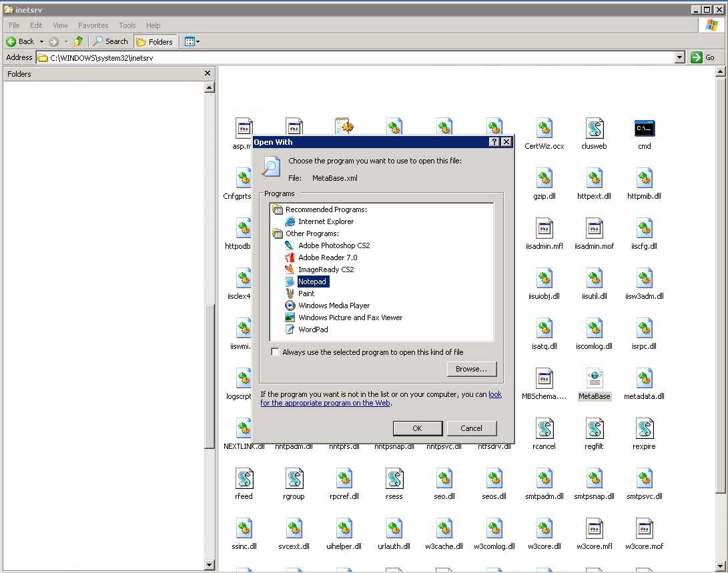Click the Up folder toolbar icon
This screenshot has height=573, width=728.
(79, 41)
